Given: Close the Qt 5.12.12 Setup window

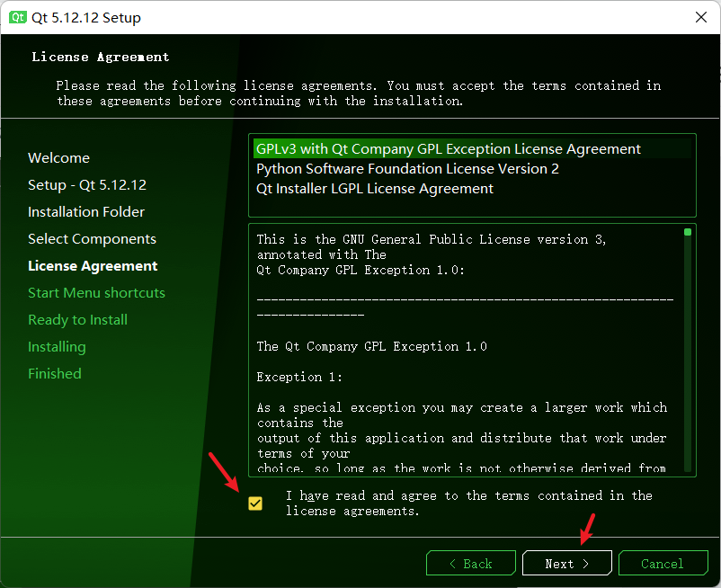Looking at the screenshot, I should pyautogui.click(x=700, y=17).
